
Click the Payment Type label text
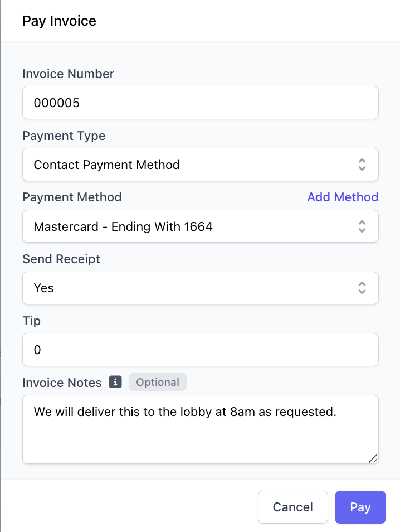click(x=64, y=136)
